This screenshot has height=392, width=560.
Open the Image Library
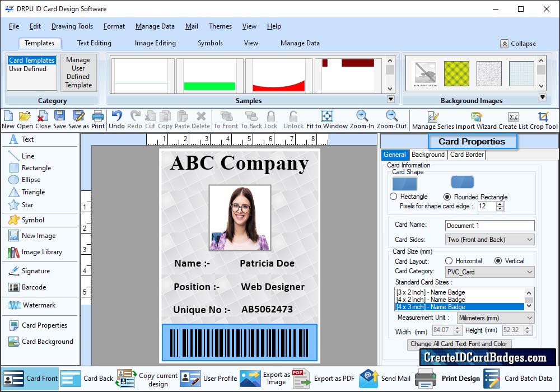pos(35,252)
